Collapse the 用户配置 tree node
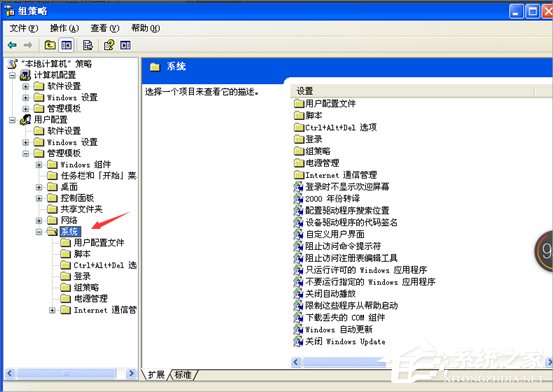Image resolution: width=553 pixels, height=392 pixels. click(12, 120)
